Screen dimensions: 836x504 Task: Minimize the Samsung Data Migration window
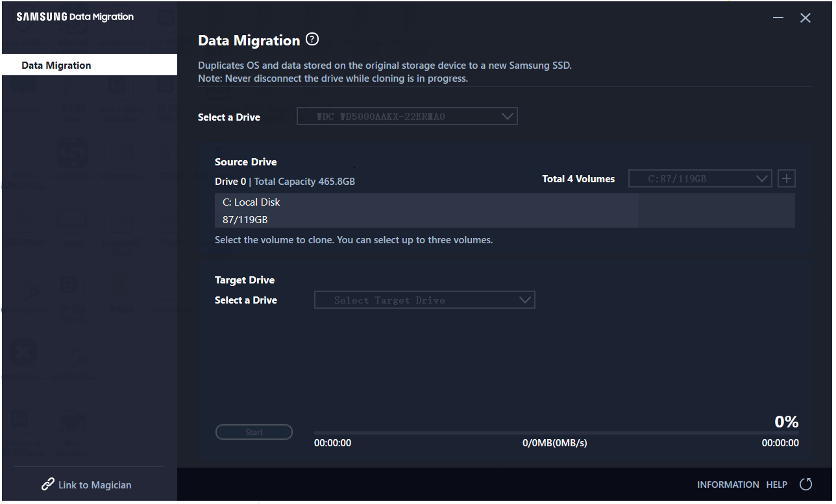[x=779, y=18]
